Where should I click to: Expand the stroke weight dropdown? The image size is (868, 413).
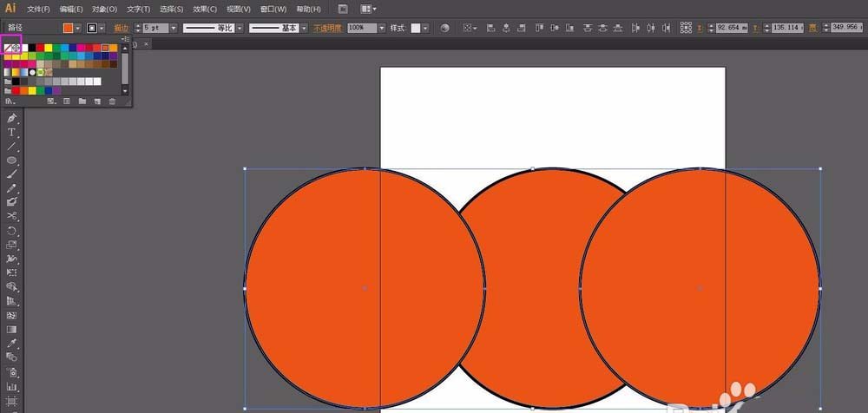pyautogui.click(x=174, y=28)
